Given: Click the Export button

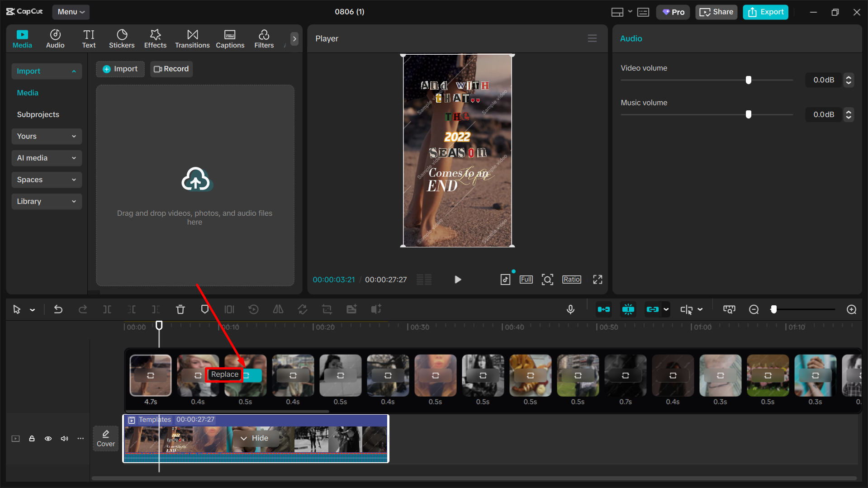Looking at the screenshot, I should pos(765,12).
